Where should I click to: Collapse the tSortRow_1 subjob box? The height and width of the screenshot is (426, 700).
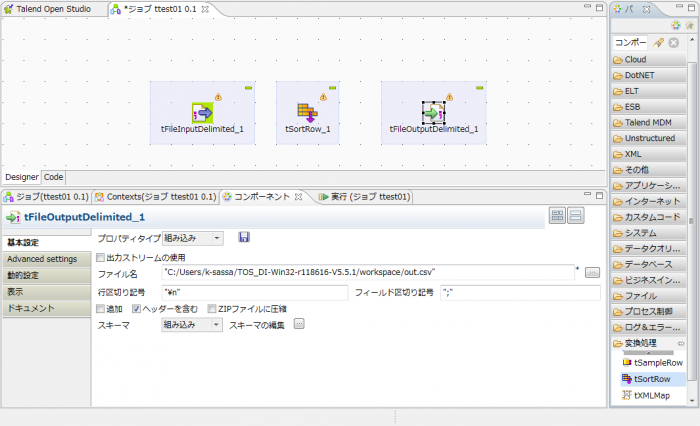click(333, 88)
